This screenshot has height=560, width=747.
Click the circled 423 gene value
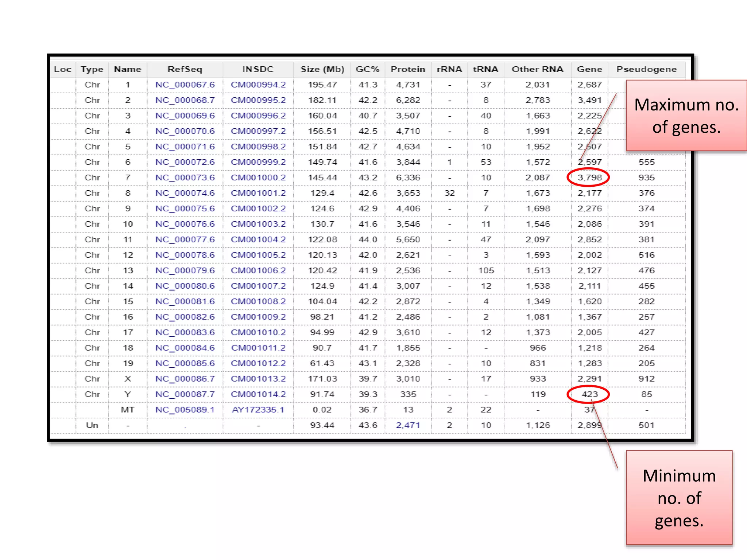pos(589,394)
